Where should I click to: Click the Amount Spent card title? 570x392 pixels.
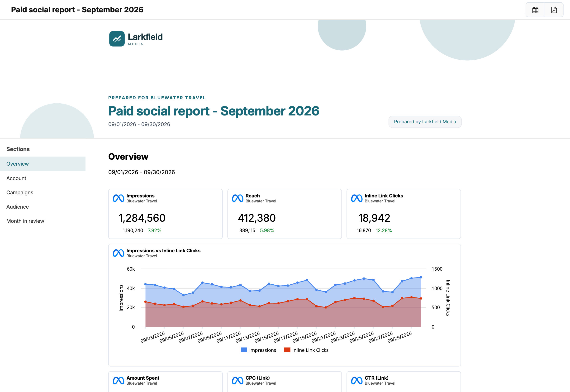143,378
